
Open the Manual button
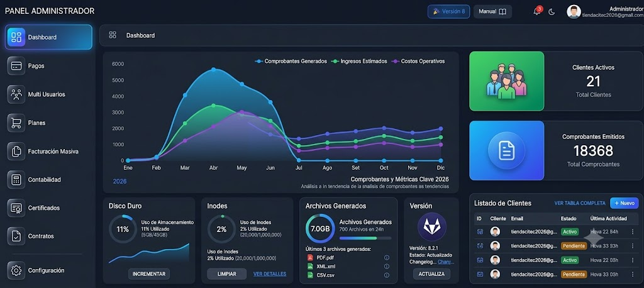pyautogui.click(x=492, y=11)
